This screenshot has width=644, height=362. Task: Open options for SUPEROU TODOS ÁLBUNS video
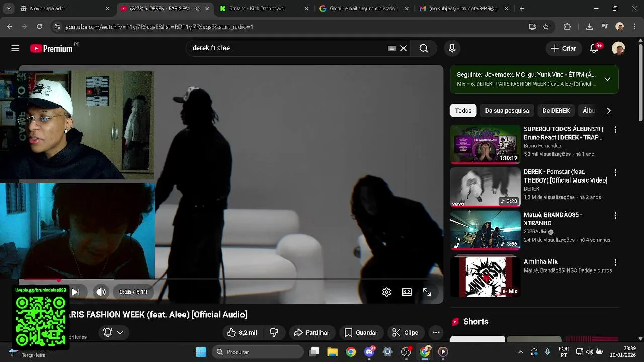point(615,130)
